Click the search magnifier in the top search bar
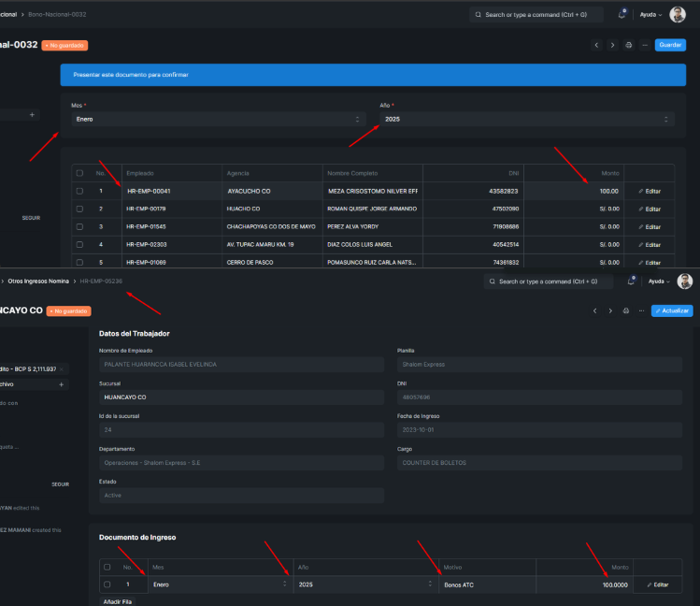 [x=479, y=15]
